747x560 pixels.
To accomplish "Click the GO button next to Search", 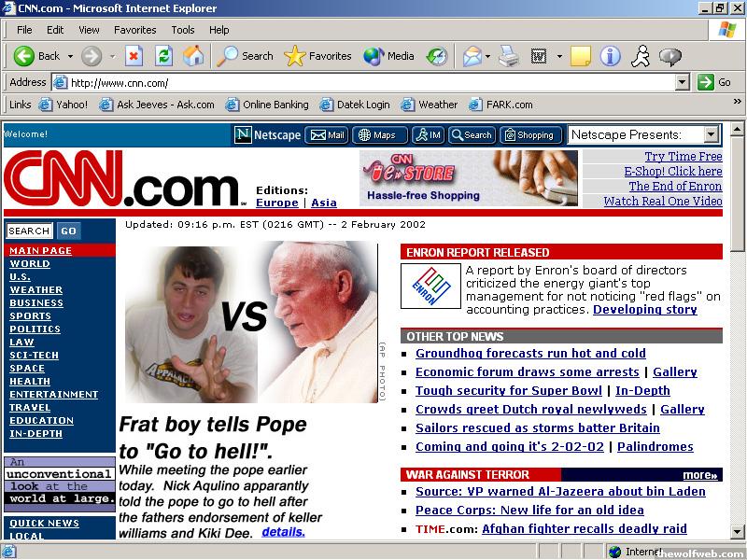I will pos(68,231).
